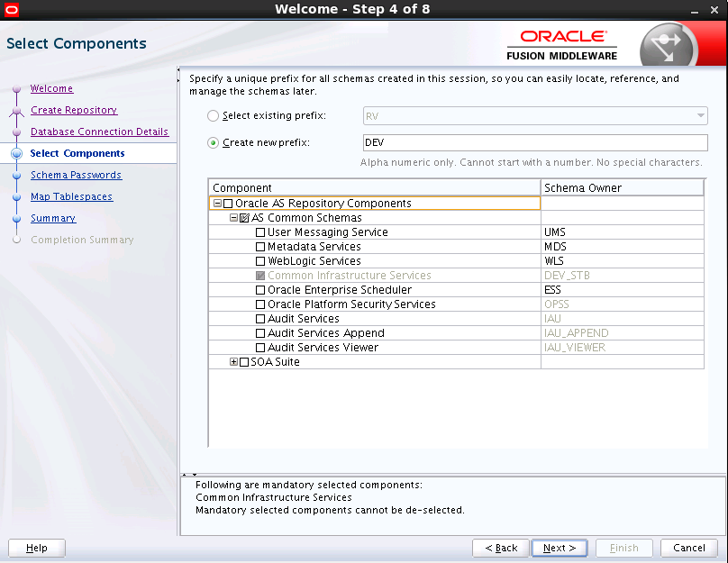Screen dimensions: 728x563
Task: Check the Metadata Services checkbox
Action: 260,247
